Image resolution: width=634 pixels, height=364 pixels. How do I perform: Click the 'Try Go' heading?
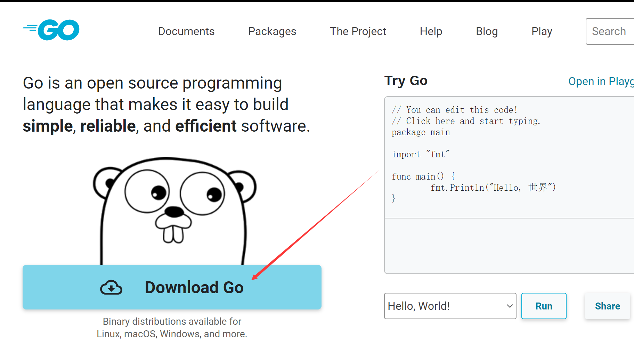coord(406,81)
